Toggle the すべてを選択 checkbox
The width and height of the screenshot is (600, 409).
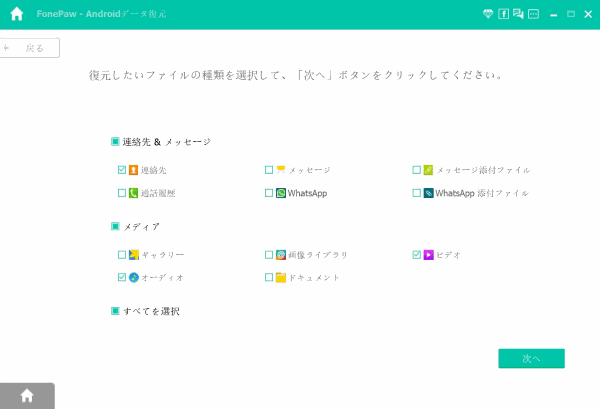pyautogui.click(x=115, y=311)
